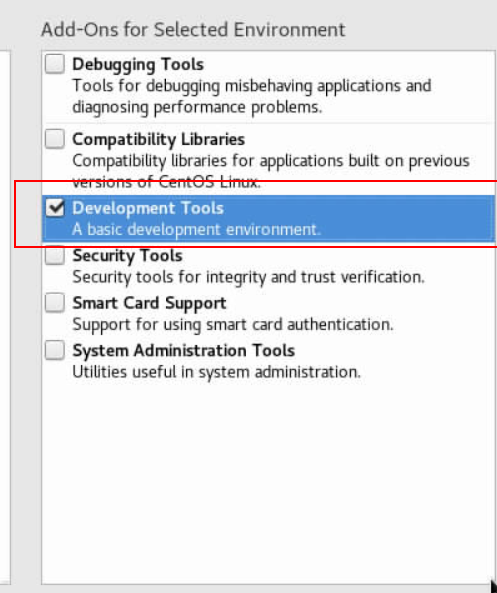This screenshot has height=593, width=497.
Task: Select the System Administration Tools title
Action: pyautogui.click(x=183, y=351)
